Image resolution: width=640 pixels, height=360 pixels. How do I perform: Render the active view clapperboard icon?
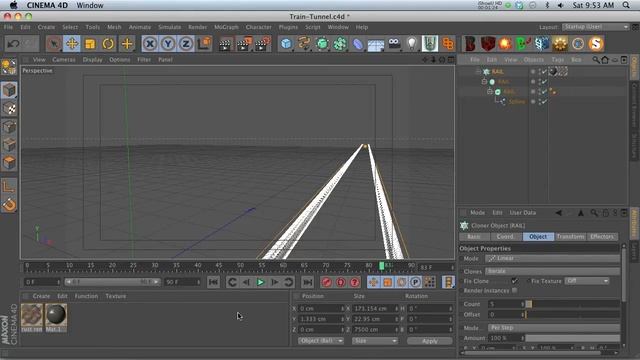point(225,44)
